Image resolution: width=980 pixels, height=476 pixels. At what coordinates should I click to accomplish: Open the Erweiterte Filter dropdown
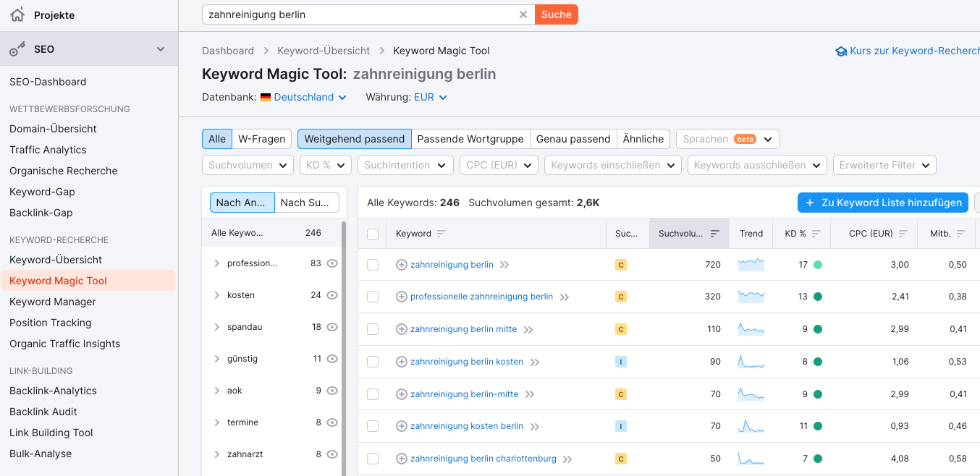pos(884,165)
